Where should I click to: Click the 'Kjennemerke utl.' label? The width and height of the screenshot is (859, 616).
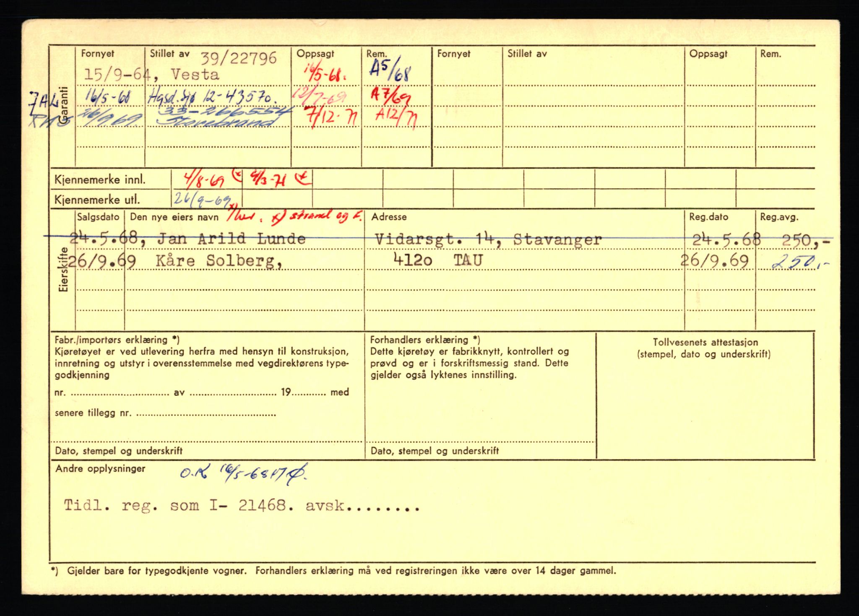tap(97, 200)
